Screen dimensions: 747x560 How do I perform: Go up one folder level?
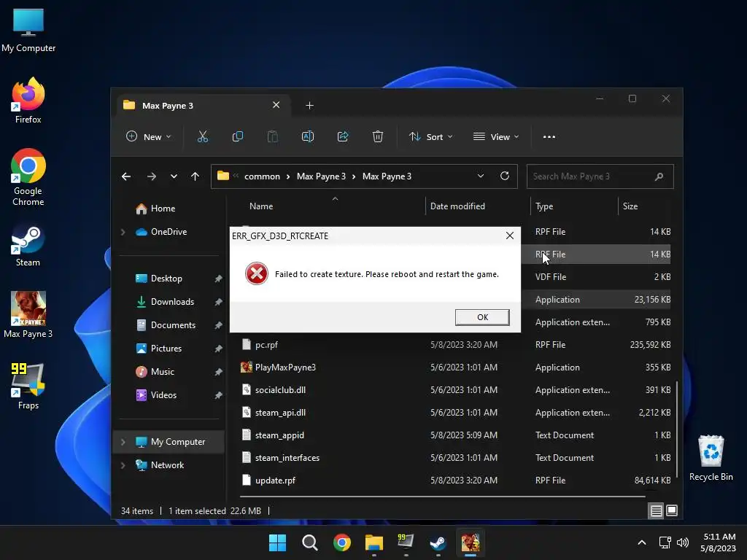[195, 176]
